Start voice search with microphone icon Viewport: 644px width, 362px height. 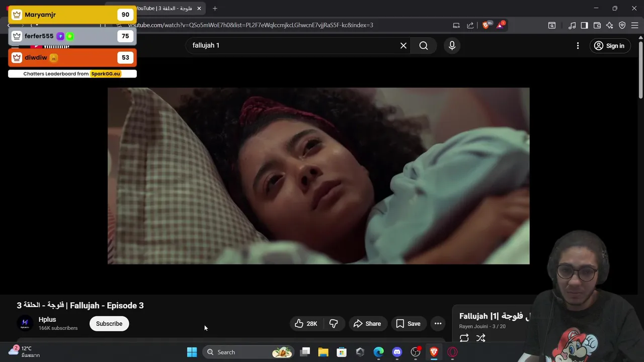[452, 46]
